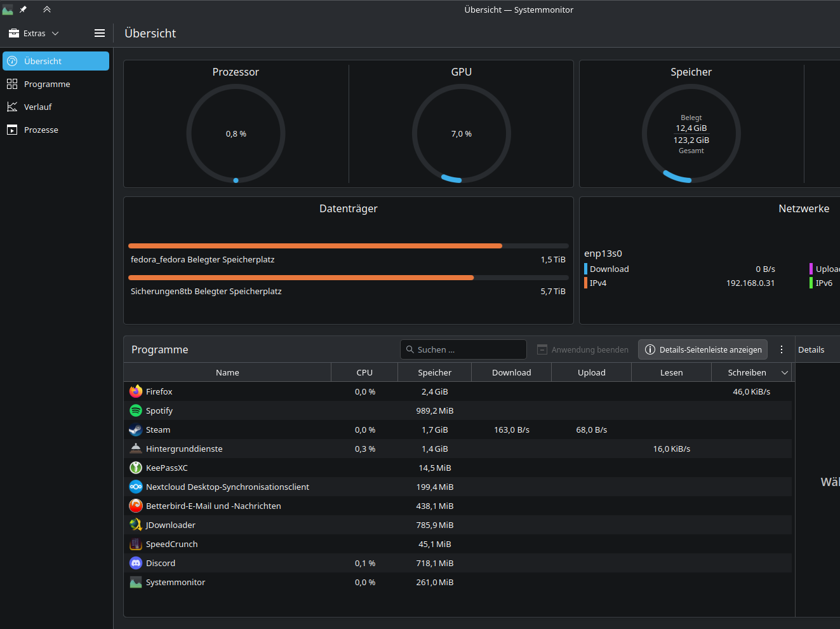This screenshot has height=629, width=840.
Task: Select the Steam row name
Action: (x=158, y=429)
